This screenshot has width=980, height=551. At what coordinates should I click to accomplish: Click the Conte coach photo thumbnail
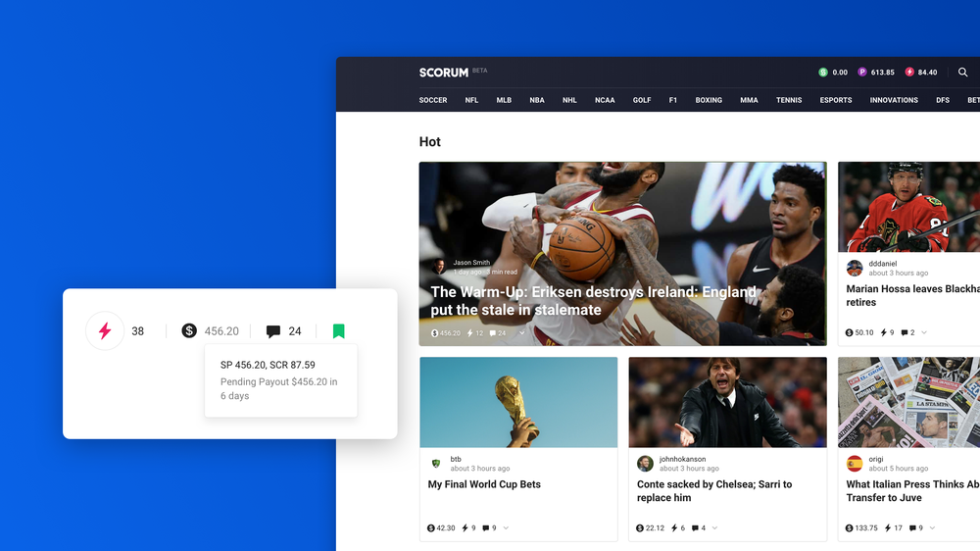point(727,402)
